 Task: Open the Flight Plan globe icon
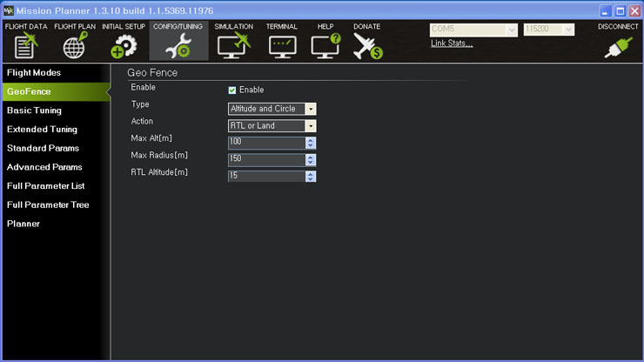click(75, 46)
